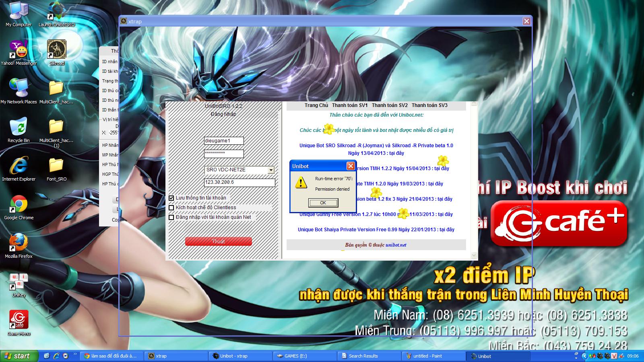Click the IP address field 123.30.200.6

point(239,183)
